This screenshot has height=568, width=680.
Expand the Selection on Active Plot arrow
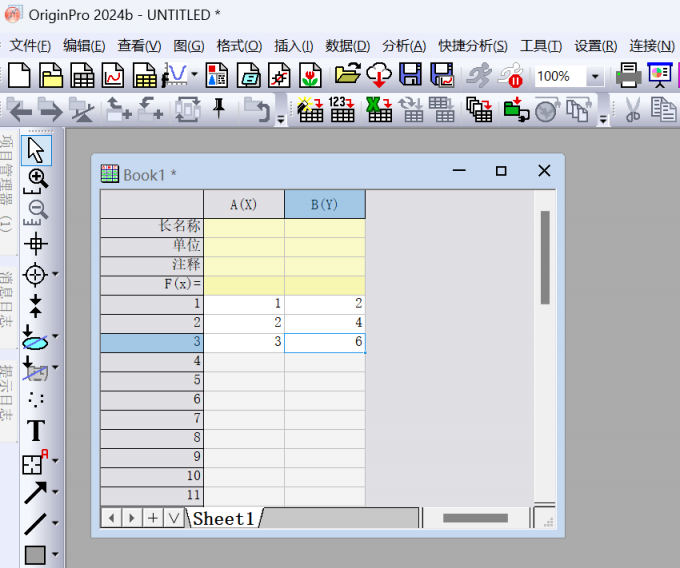click(56, 336)
